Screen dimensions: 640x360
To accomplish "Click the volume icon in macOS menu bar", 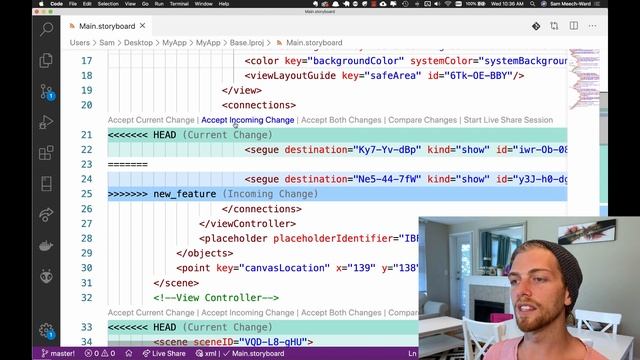I will tap(437, 4).
